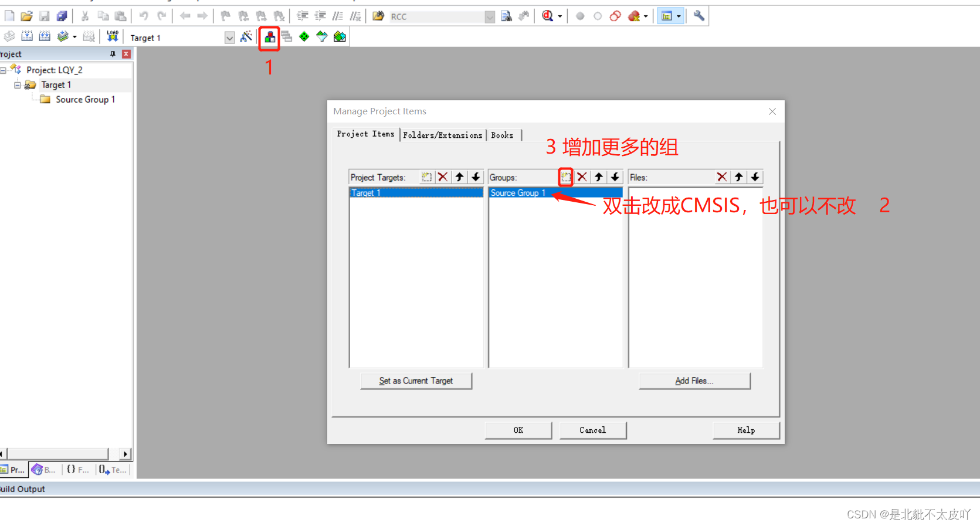Open a file with folder icon
This screenshot has width=980, height=526.
click(x=26, y=16)
